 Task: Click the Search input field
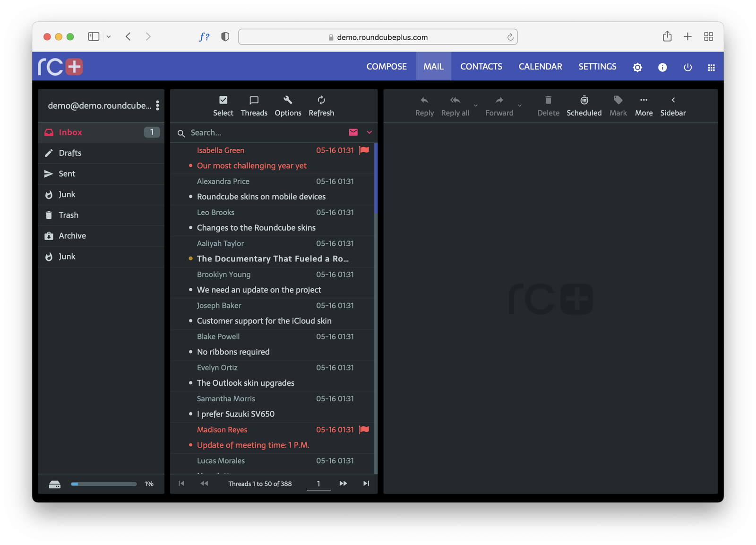pos(267,133)
